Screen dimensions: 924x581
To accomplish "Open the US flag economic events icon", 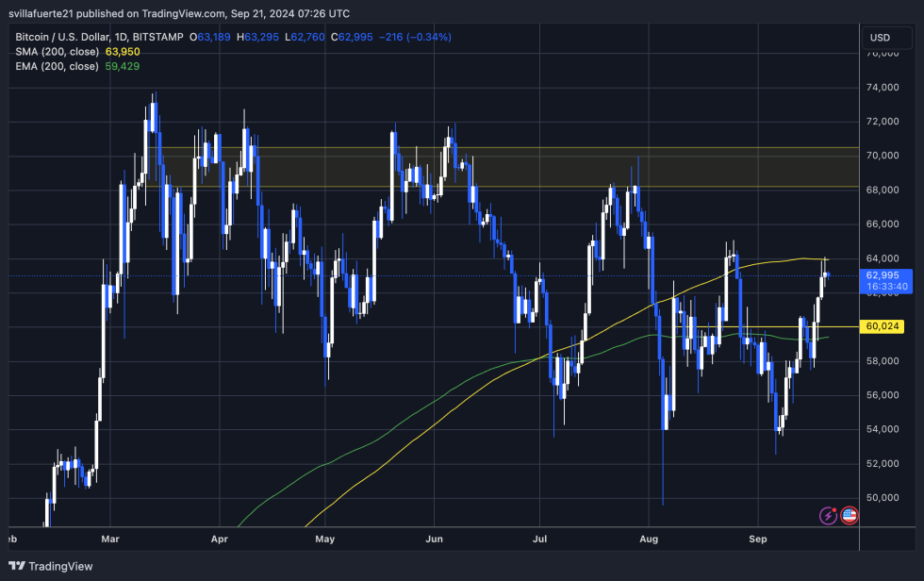I will (850, 516).
